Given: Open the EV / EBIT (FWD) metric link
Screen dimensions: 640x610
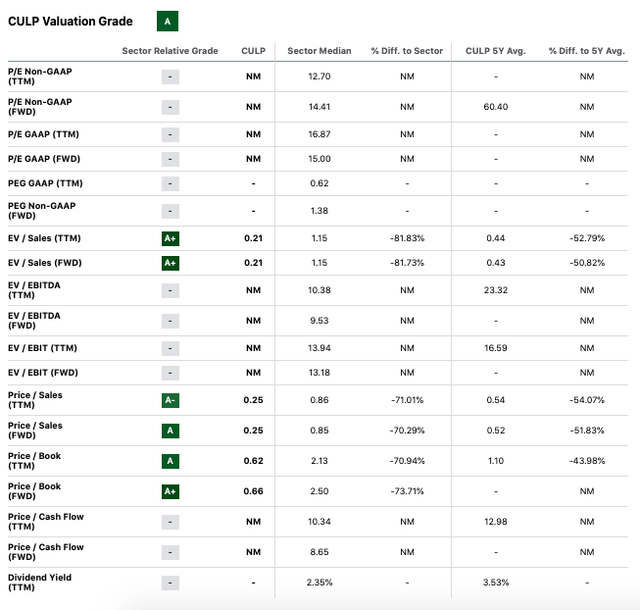Looking at the screenshot, I should click(x=43, y=372).
